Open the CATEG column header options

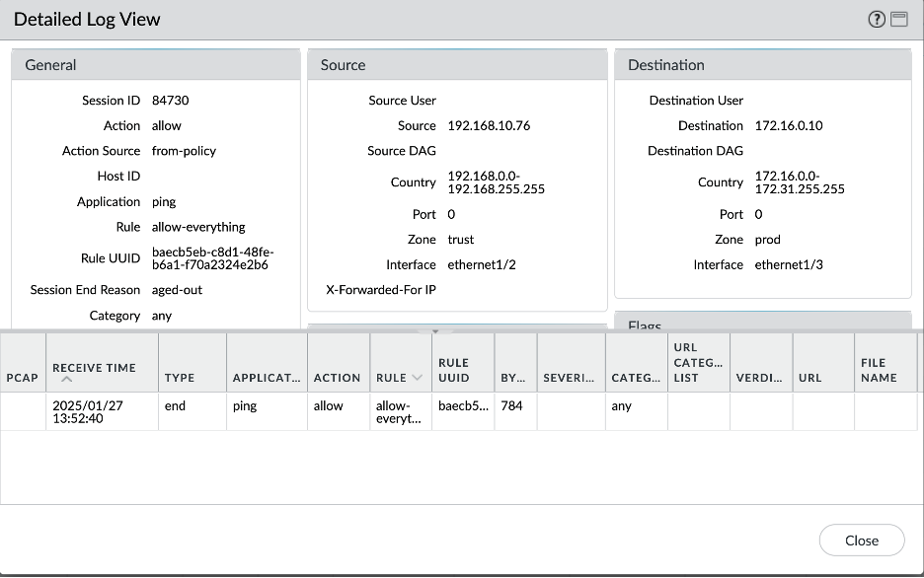pyautogui.click(x=637, y=376)
